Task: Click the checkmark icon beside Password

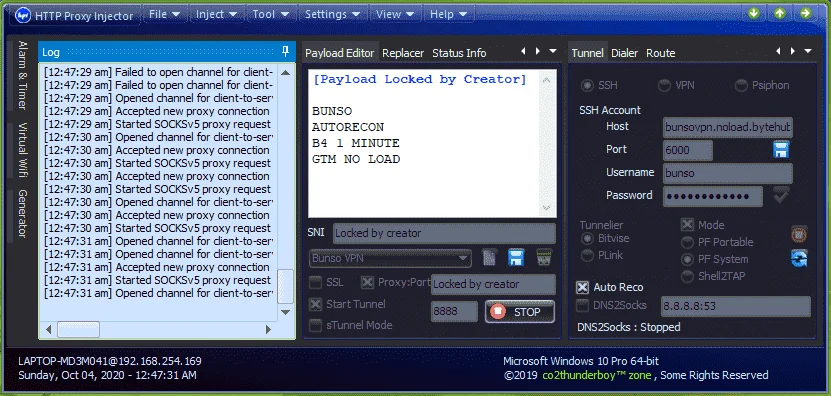Action: pyautogui.click(x=780, y=195)
